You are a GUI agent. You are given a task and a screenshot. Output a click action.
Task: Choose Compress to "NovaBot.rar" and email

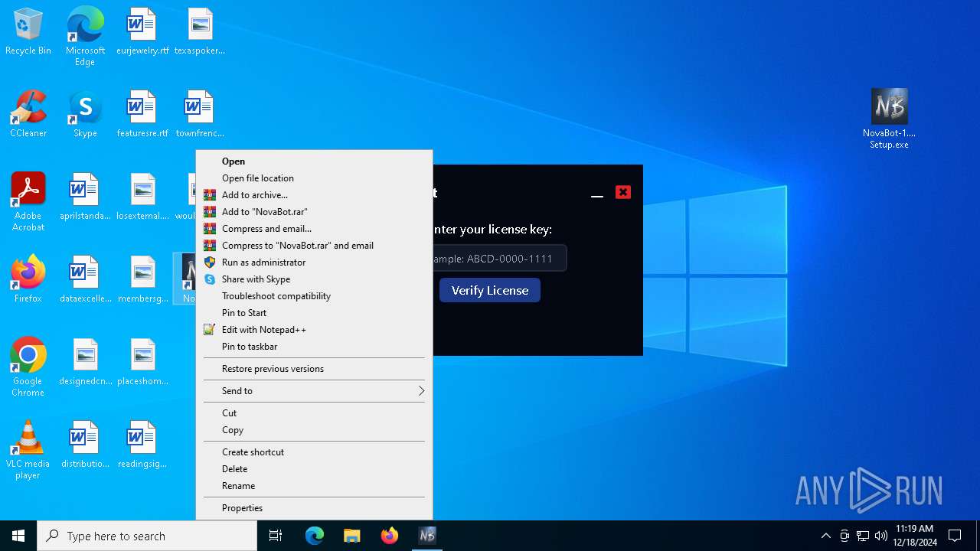tap(314, 246)
